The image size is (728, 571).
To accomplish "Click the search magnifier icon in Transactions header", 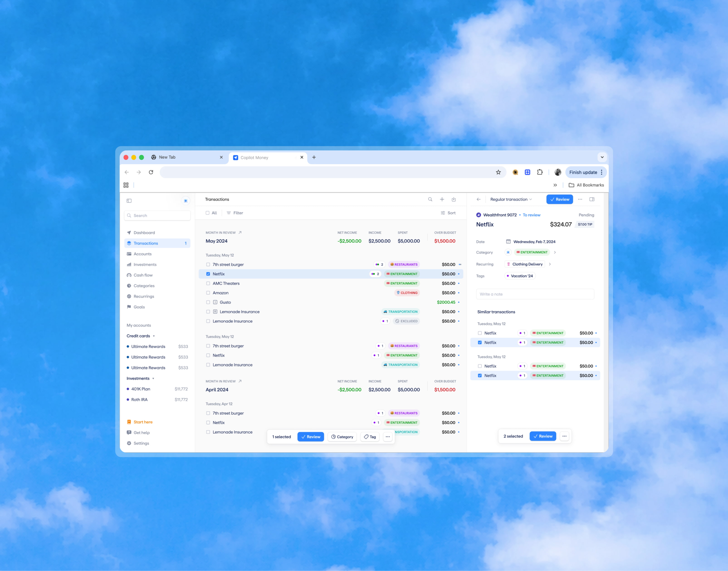I will point(430,199).
